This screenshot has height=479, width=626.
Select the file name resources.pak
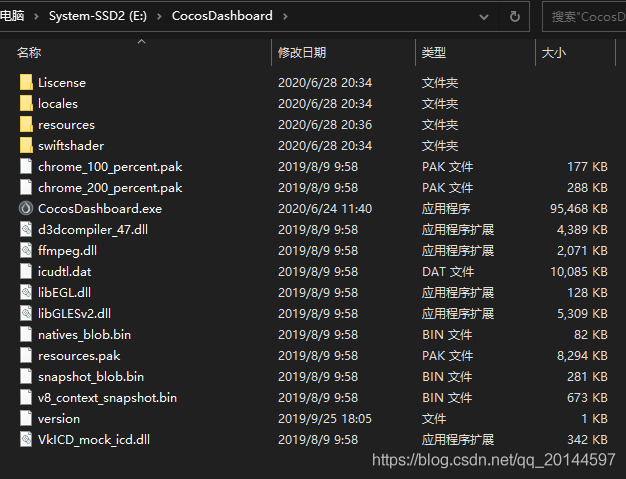pos(79,356)
